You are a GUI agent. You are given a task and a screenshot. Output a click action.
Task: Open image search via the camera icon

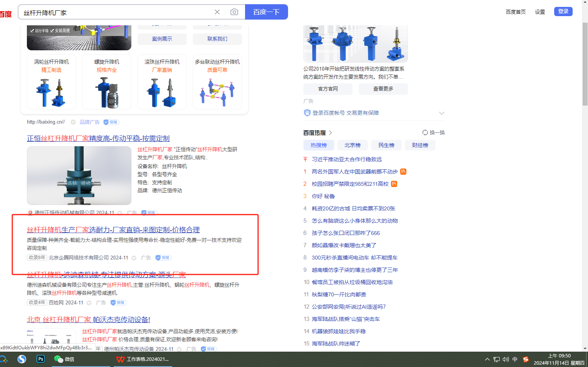click(234, 12)
